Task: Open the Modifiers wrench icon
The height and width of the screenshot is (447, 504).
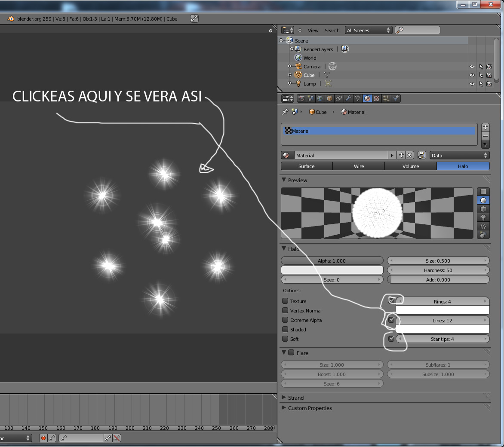Action: coord(348,98)
